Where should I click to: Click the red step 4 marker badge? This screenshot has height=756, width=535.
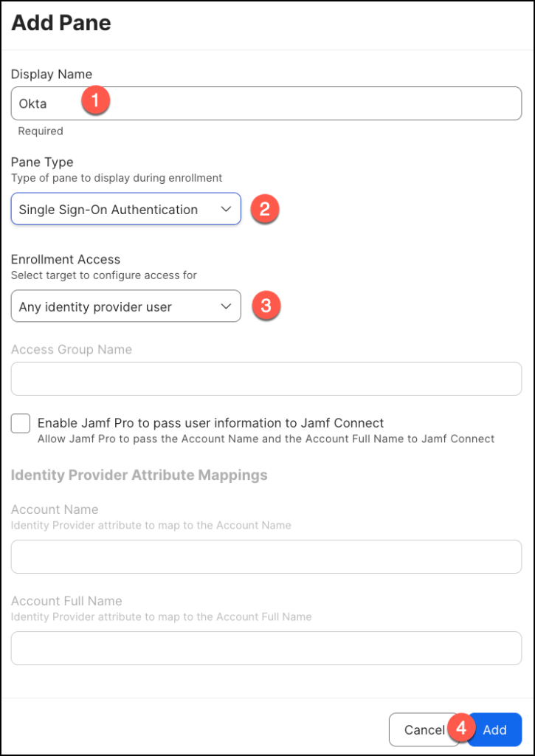(x=461, y=727)
